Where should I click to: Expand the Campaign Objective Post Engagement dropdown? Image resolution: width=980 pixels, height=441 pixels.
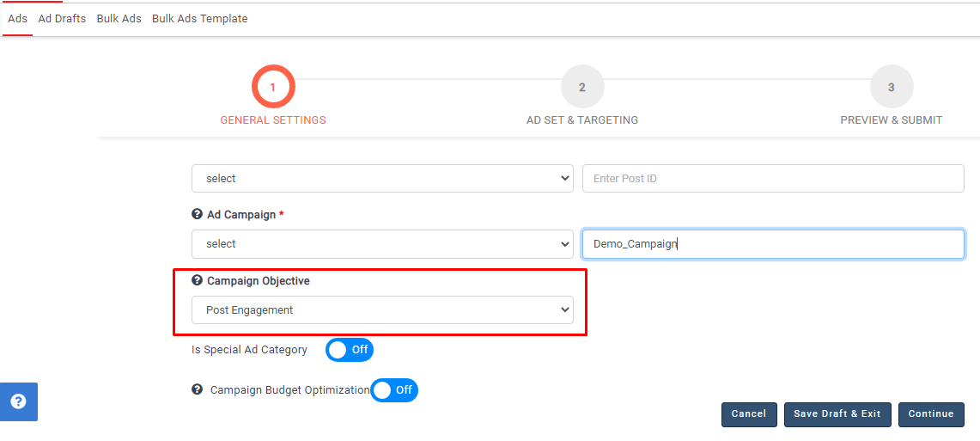(x=382, y=310)
